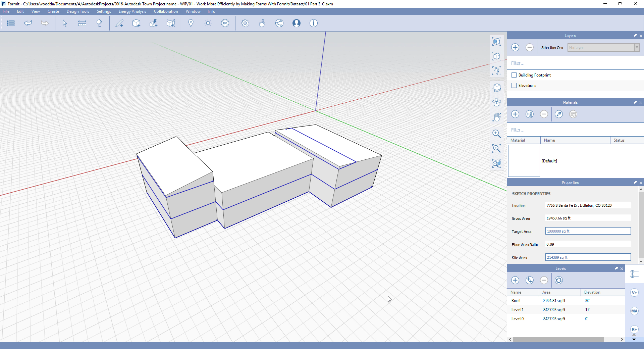Close the Materials panel
This screenshot has height=349, width=644.
click(x=641, y=102)
